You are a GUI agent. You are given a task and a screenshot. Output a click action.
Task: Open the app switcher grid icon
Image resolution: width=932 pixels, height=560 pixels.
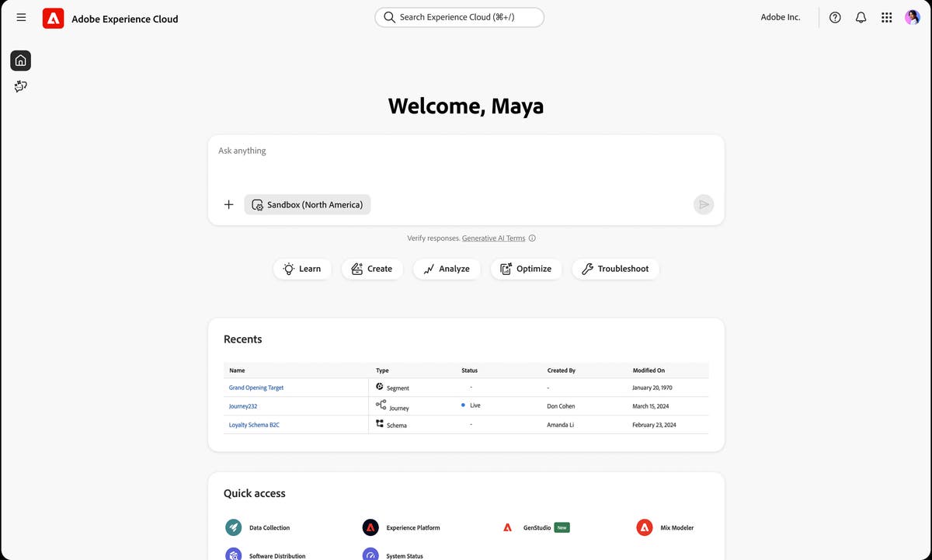coord(886,16)
